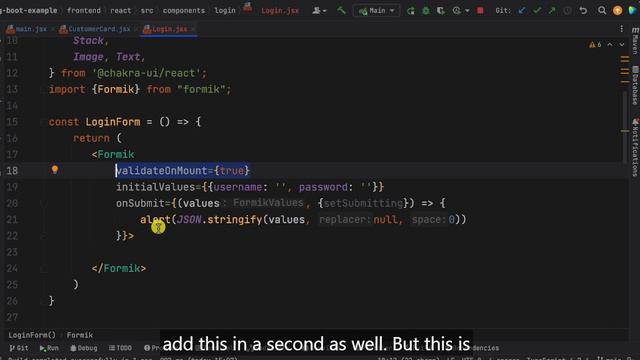Click line number 18 in gutter
This screenshot has width=640, height=360.
12,171
